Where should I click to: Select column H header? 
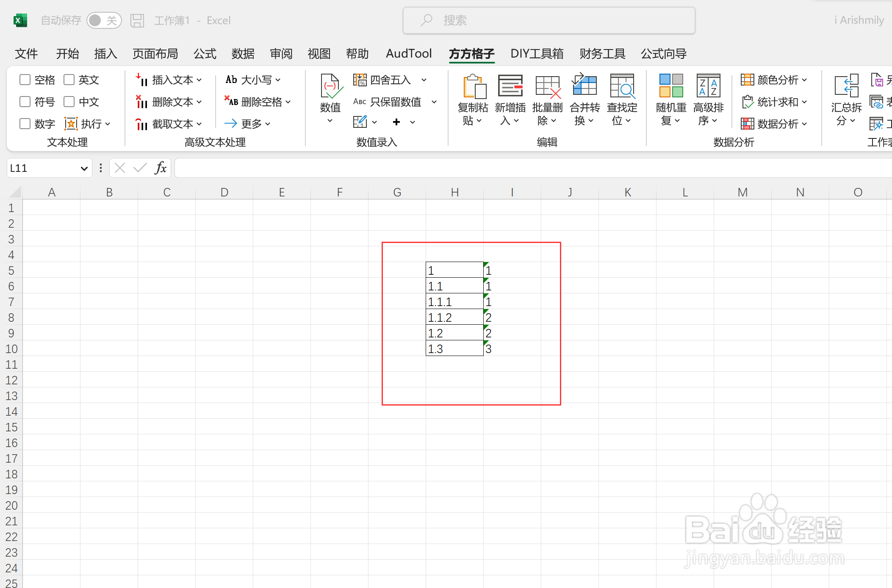[454, 192]
